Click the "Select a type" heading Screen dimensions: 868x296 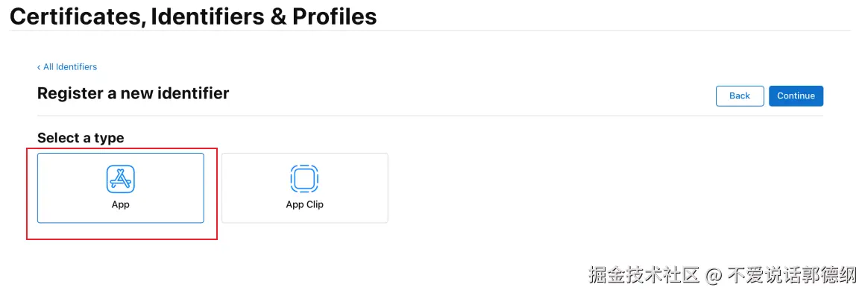coord(81,138)
